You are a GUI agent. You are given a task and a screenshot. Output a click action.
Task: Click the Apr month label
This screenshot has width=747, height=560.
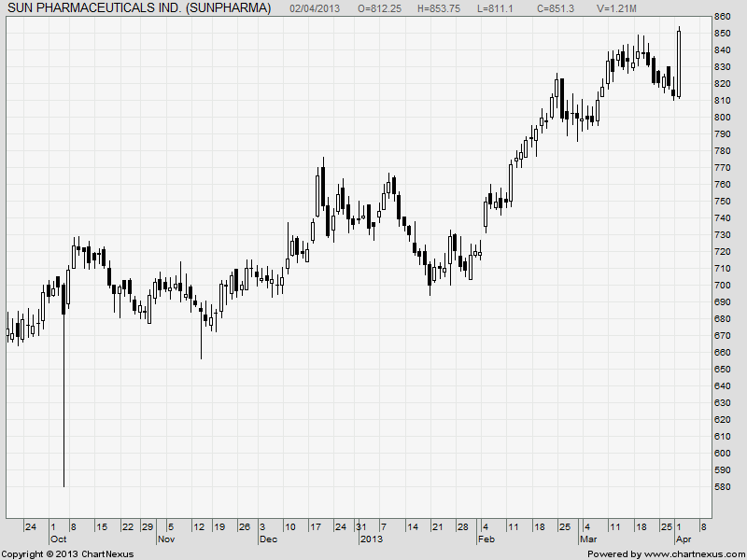684,539
